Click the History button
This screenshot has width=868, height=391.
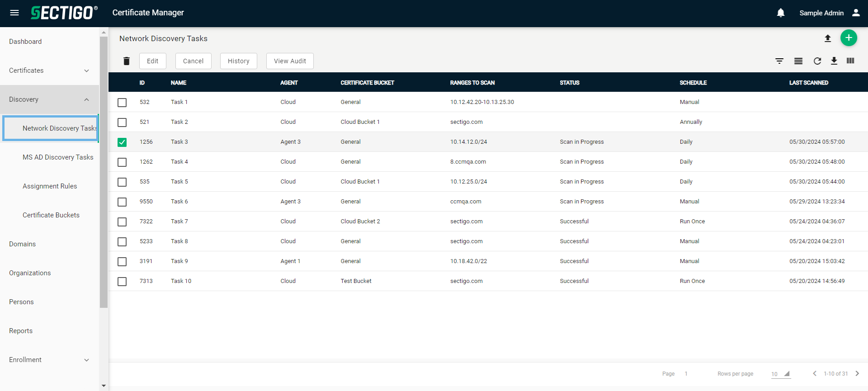pyautogui.click(x=239, y=61)
